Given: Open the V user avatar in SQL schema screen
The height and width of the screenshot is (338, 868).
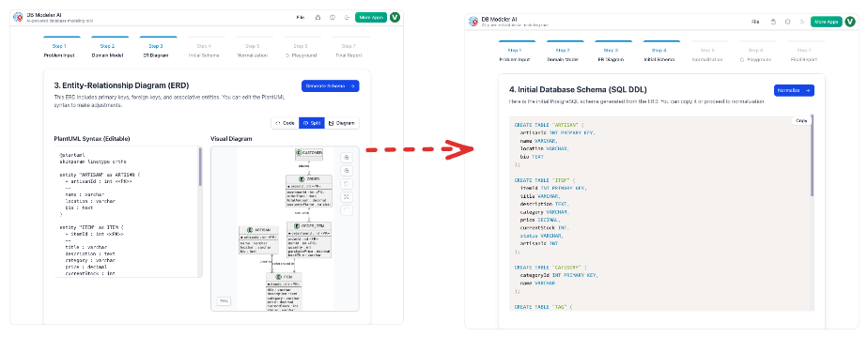Looking at the screenshot, I should click(850, 22).
